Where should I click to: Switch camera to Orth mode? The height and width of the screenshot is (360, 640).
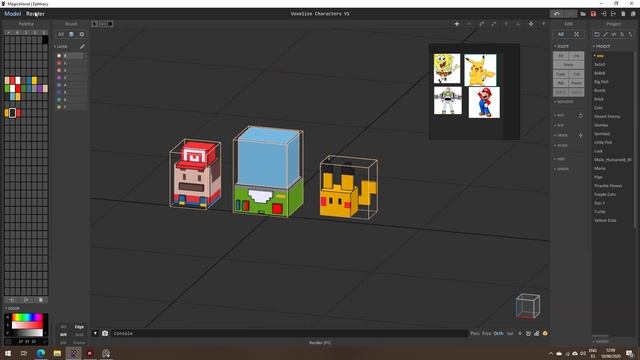(498, 333)
